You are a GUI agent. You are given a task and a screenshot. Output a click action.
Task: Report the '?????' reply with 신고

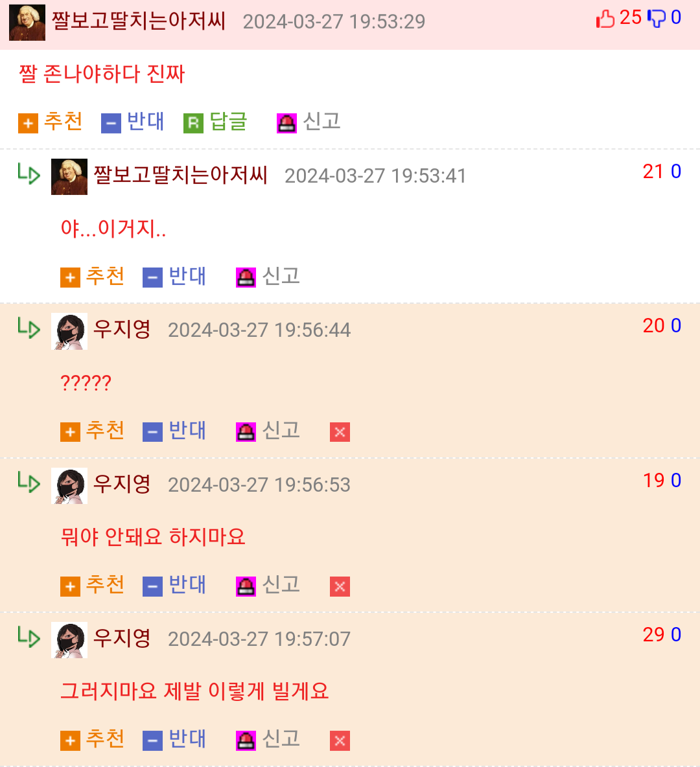(268, 431)
